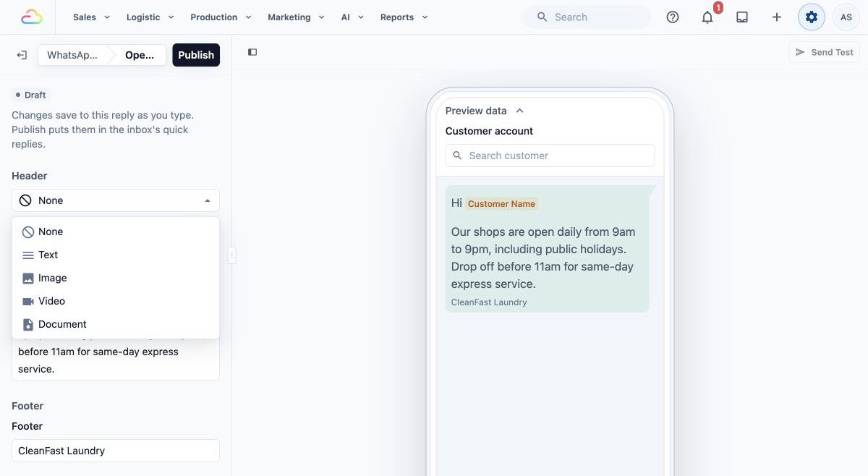Open the AS user avatar
This screenshot has height=476, width=868.
coord(846,17)
